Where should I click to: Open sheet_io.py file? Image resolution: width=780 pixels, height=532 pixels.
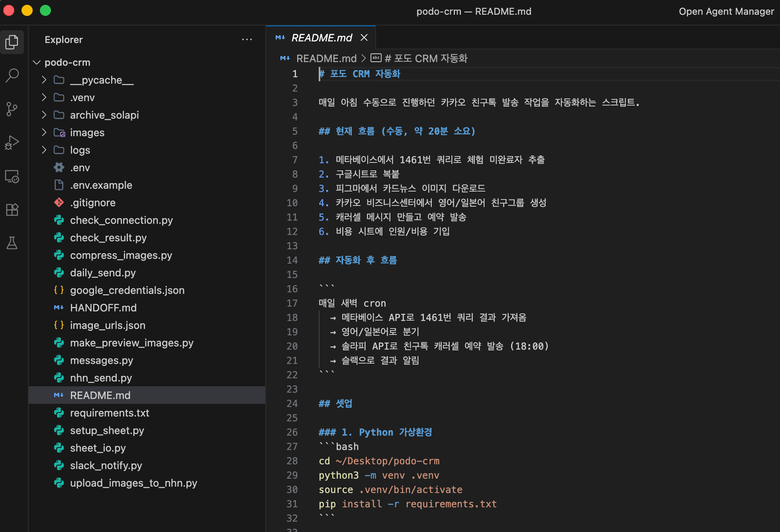click(147, 448)
